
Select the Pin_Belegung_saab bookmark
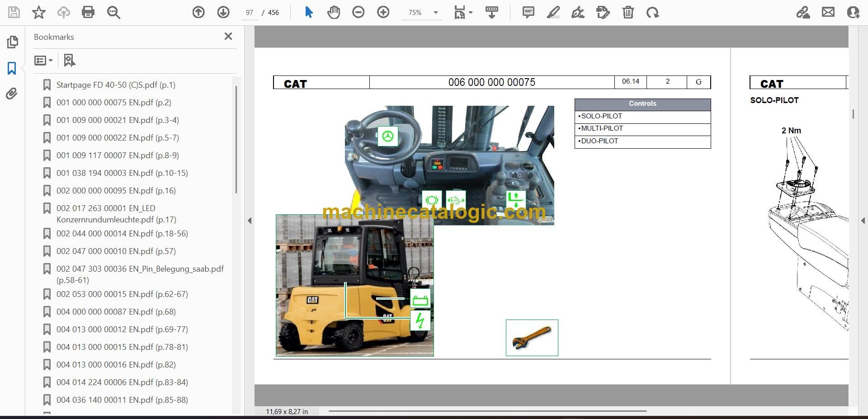pyautogui.click(x=140, y=274)
